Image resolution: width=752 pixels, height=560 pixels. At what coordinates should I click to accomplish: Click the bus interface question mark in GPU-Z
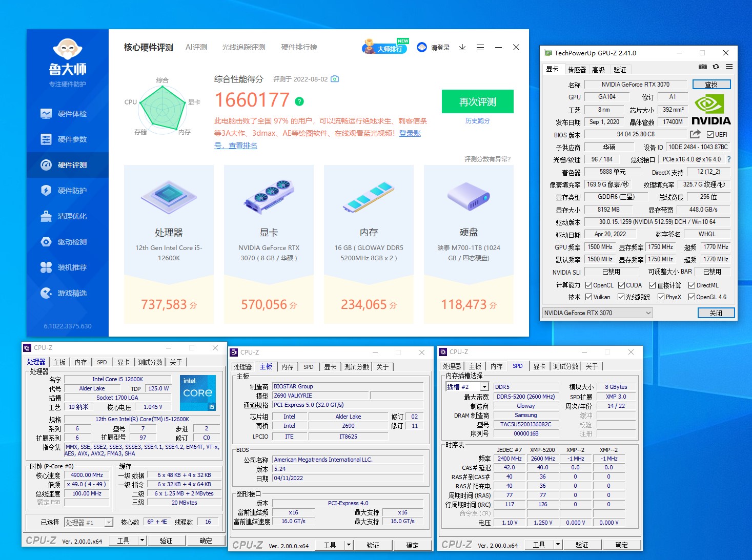[729, 159]
